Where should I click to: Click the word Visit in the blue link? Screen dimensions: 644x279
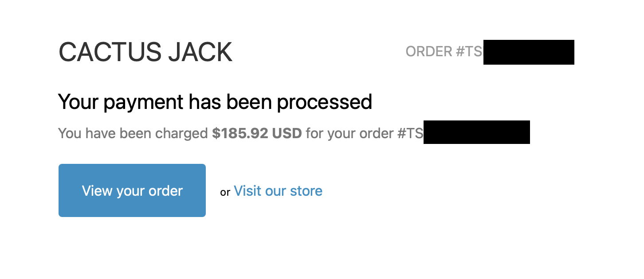click(247, 191)
